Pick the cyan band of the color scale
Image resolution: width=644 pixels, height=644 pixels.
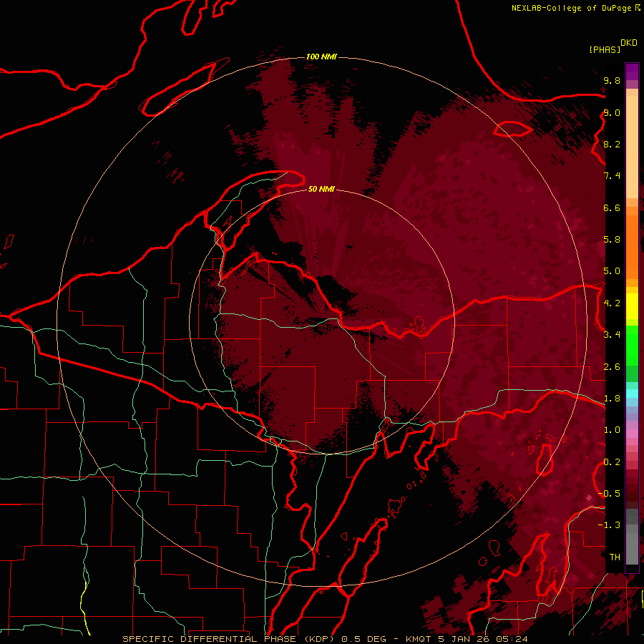pyautogui.click(x=632, y=394)
